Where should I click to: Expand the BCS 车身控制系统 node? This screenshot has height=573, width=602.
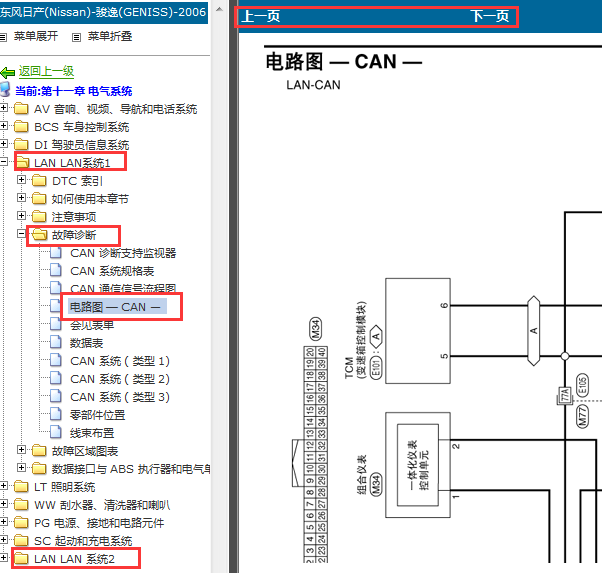(3, 126)
